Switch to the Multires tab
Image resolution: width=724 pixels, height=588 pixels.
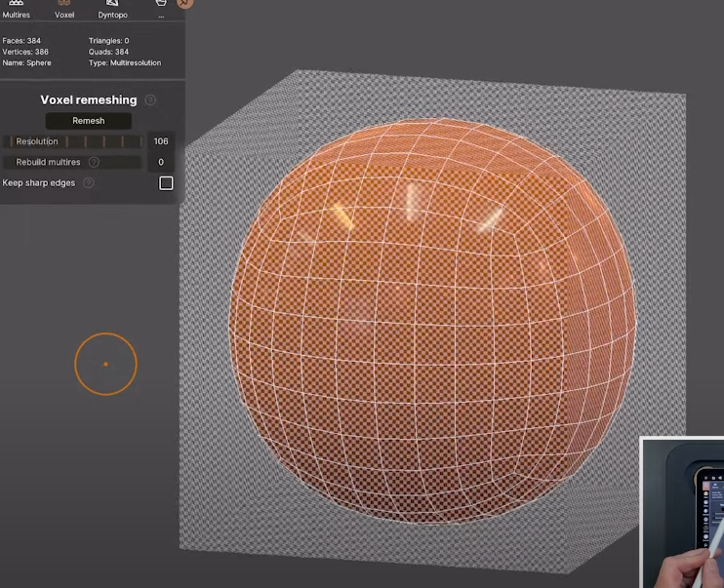(16, 9)
